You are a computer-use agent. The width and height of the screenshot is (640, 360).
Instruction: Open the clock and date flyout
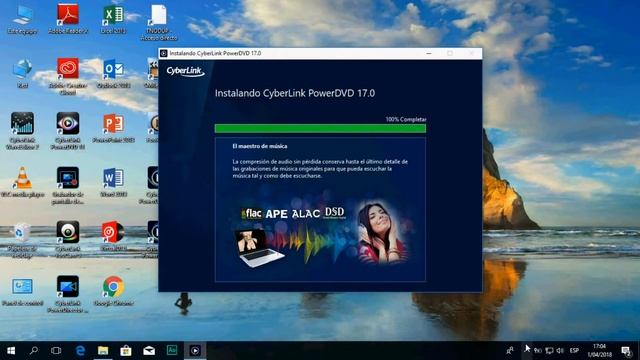coord(600,351)
